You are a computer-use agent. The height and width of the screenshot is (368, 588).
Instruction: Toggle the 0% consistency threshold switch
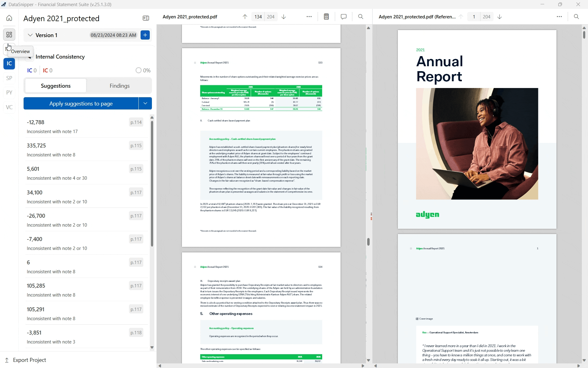[x=139, y=70]
